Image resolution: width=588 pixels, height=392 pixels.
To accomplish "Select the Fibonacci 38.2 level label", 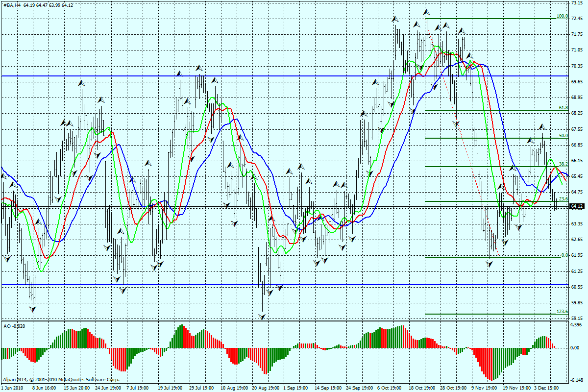I will click(563, 164).
